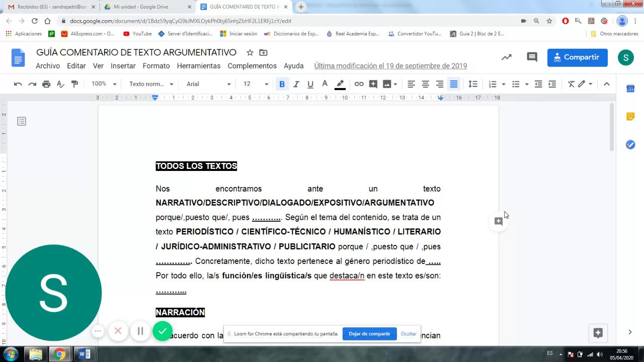Increase the paragraph indent
The image size is (644, 362).
pyautogui.click(x=552, y=84)
